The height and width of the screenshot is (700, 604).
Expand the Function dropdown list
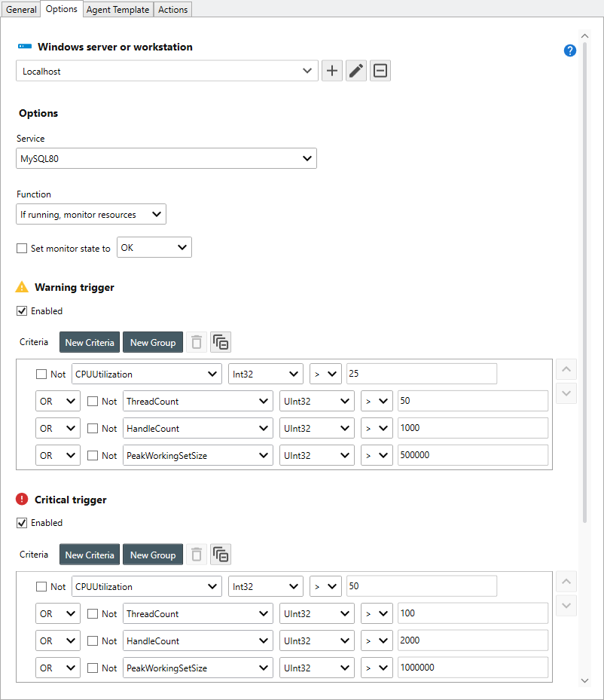point(91,215)
